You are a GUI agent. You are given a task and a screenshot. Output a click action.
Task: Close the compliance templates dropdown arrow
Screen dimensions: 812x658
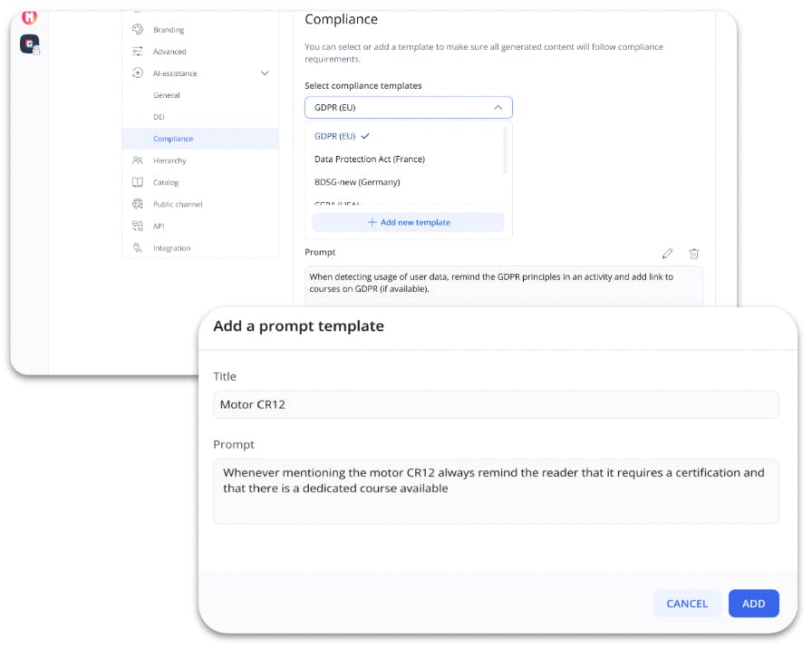[x=498, y=108]
